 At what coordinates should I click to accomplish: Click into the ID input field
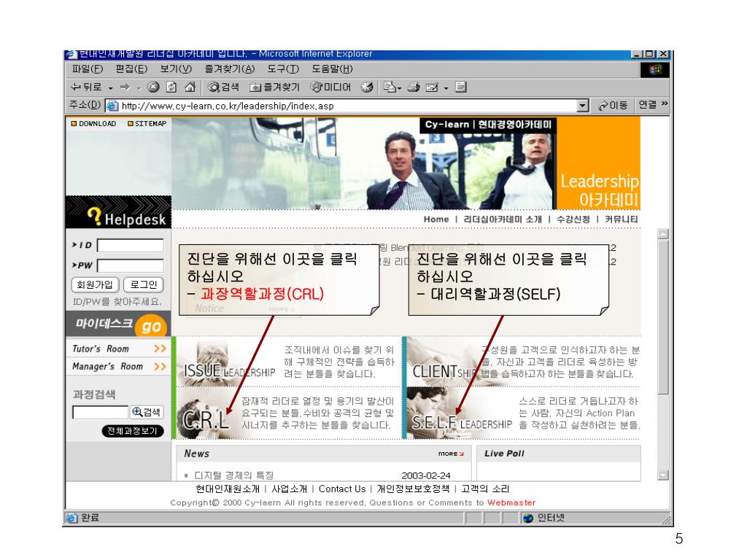click(131, 245)
